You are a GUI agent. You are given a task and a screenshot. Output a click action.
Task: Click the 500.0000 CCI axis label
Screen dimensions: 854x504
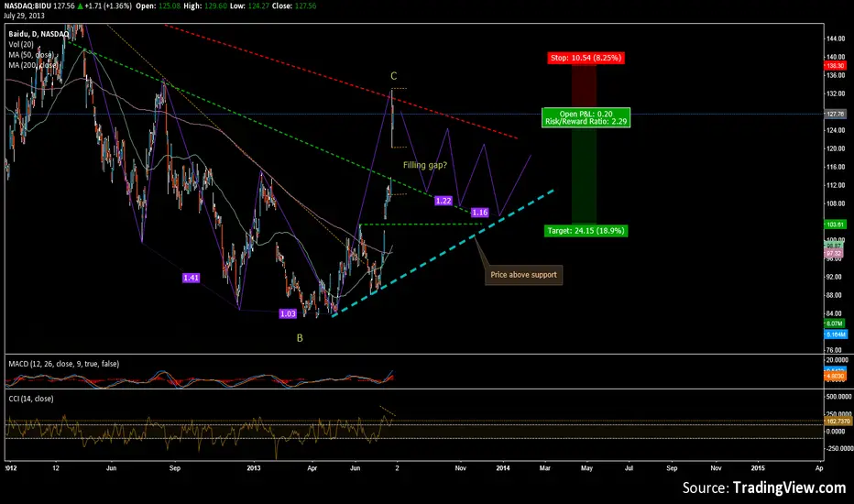(838, 397)
